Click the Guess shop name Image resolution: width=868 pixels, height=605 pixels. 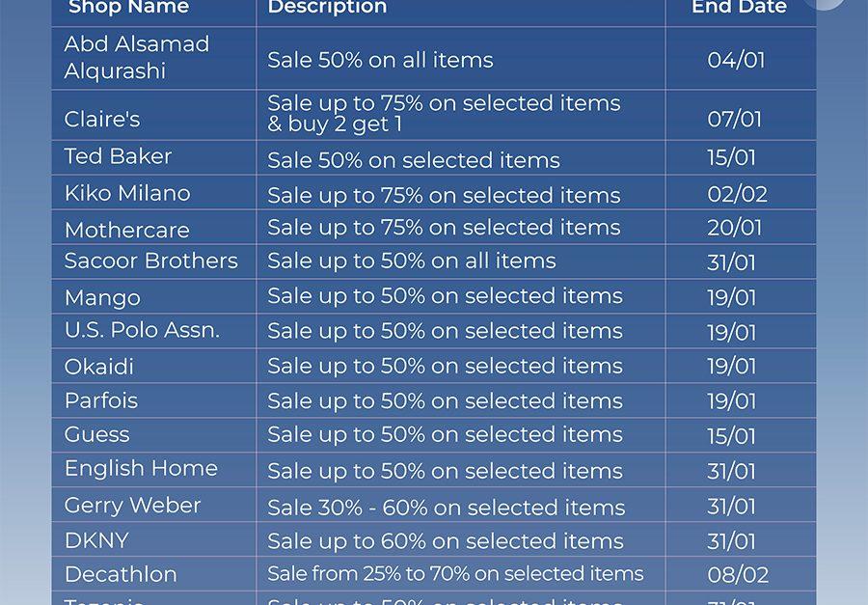96,434
